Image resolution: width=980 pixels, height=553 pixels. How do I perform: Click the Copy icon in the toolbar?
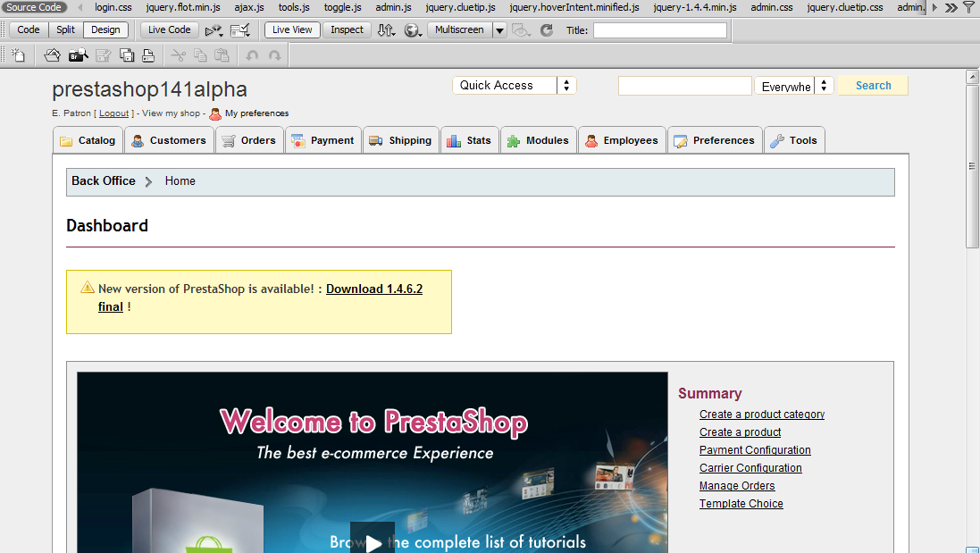click(201, 55)
